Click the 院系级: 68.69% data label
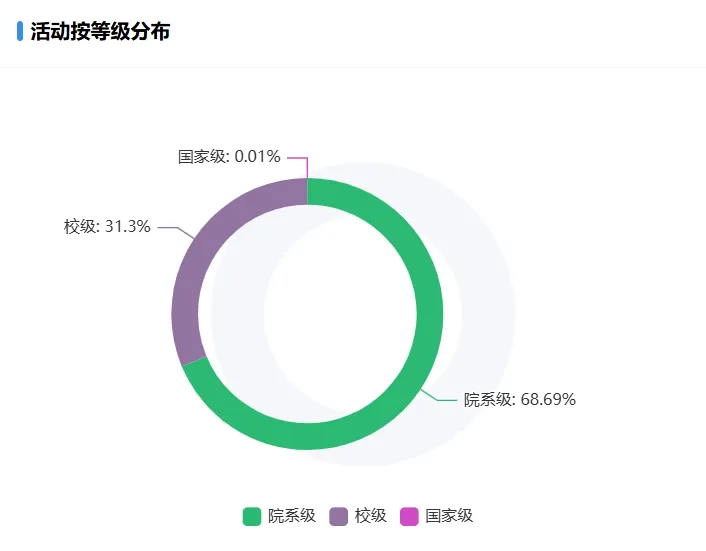 pos(519,400)
